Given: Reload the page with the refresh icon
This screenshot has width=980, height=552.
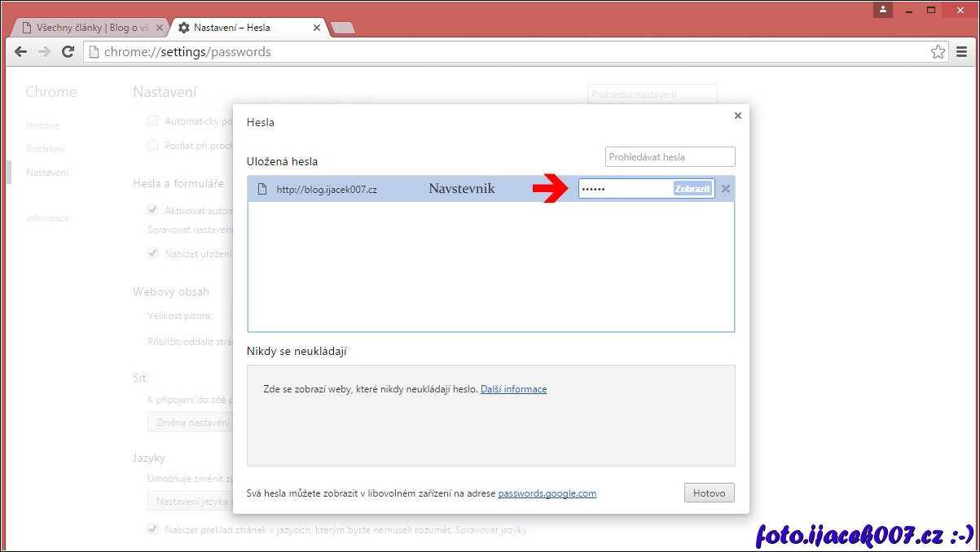Looking at the screenshot, I should (x=68, y=51).
